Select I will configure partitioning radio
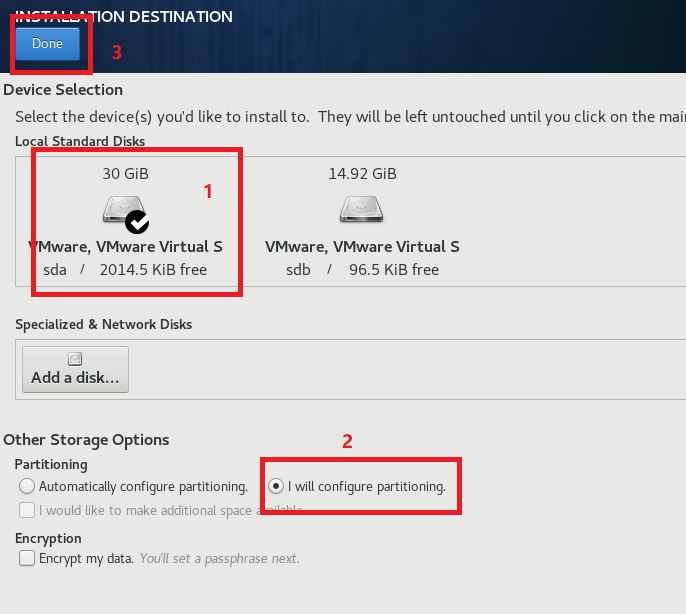The width and height of the screenshot is (686, 614). (276, 486)
